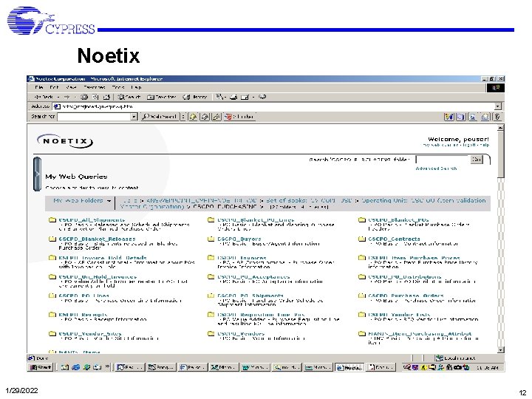Click the Stop loading icon
The width and height of the screenshot is (532, 399).
[84, 97]
